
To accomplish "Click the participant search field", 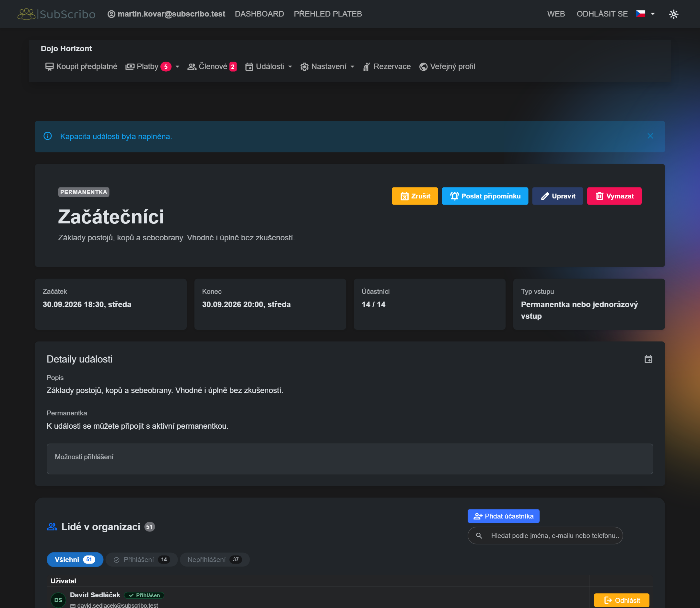I will point(545,535).
